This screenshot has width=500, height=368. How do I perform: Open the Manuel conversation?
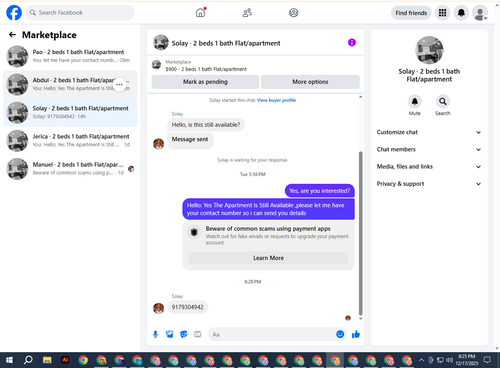tap(70, 168)
